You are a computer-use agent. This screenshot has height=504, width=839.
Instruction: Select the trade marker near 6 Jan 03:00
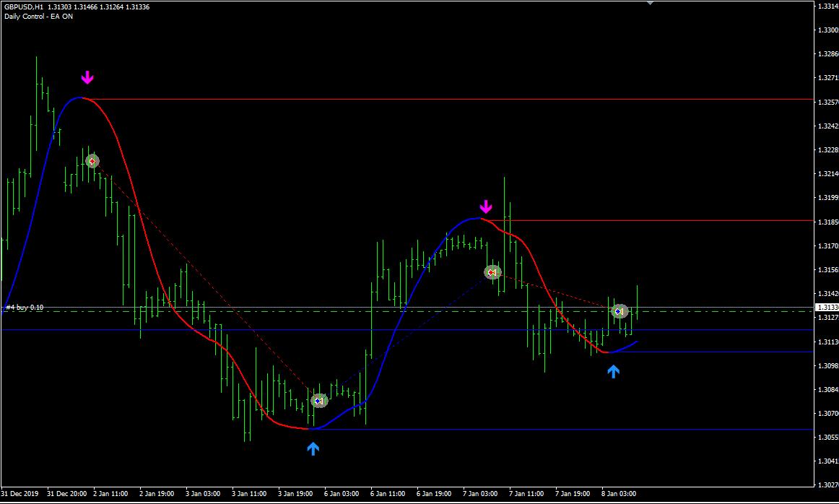[319, 401]
